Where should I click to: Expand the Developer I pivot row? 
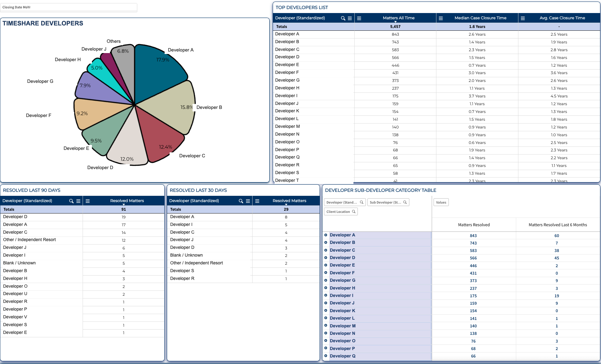[326, 295]
